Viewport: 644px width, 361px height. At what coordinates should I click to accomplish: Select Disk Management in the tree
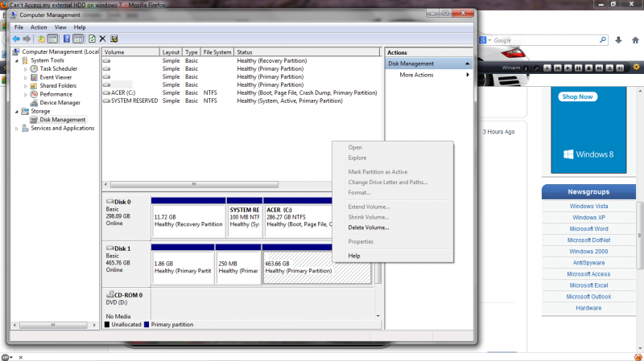63,120
